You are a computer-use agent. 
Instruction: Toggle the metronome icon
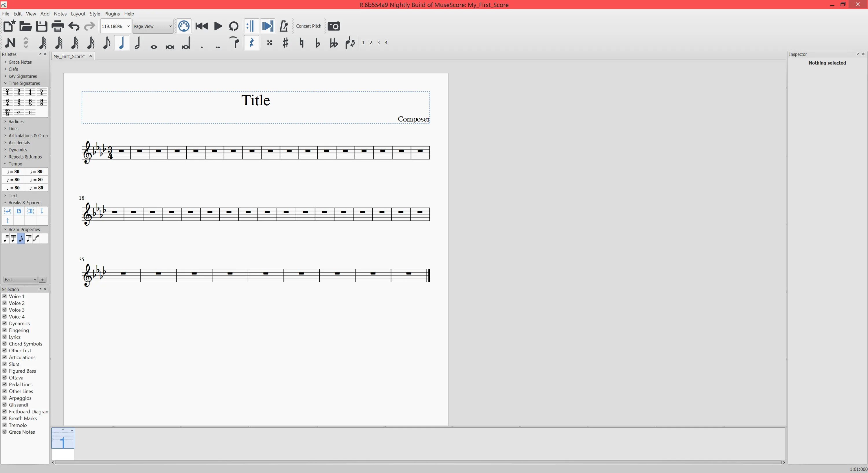coord(284,26)
